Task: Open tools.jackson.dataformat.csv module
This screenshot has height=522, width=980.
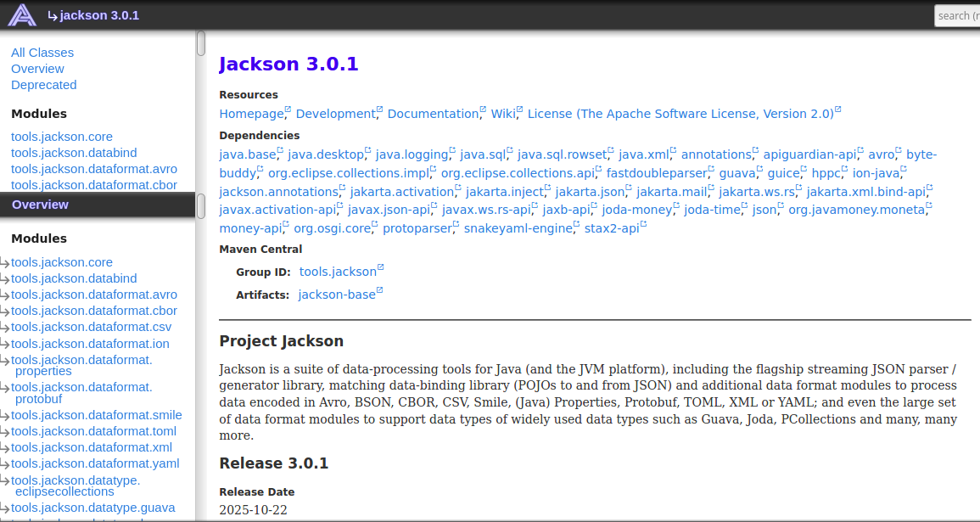Action: tap(92, 327)
